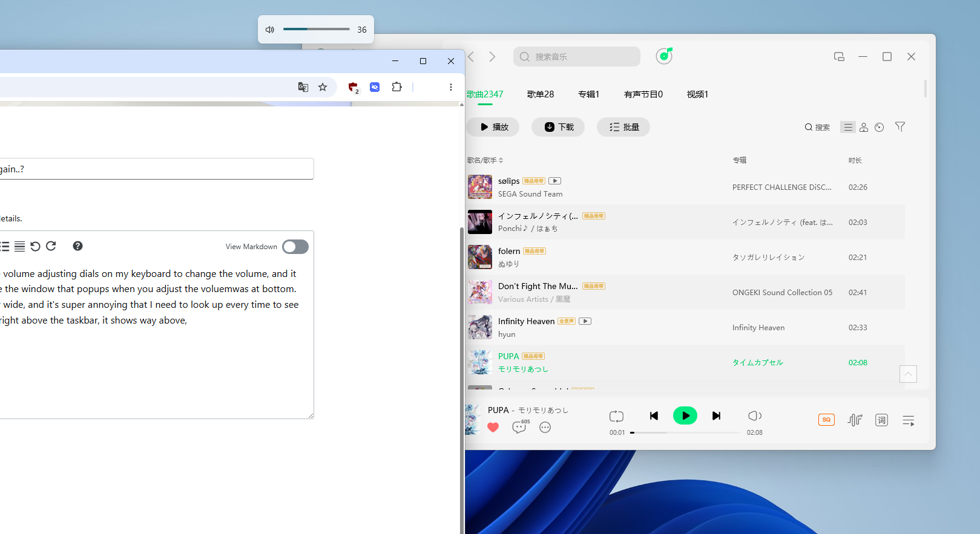Select the 歌曲2347 tab
This screenshot has width=980, height=534.
coord(485,94)
